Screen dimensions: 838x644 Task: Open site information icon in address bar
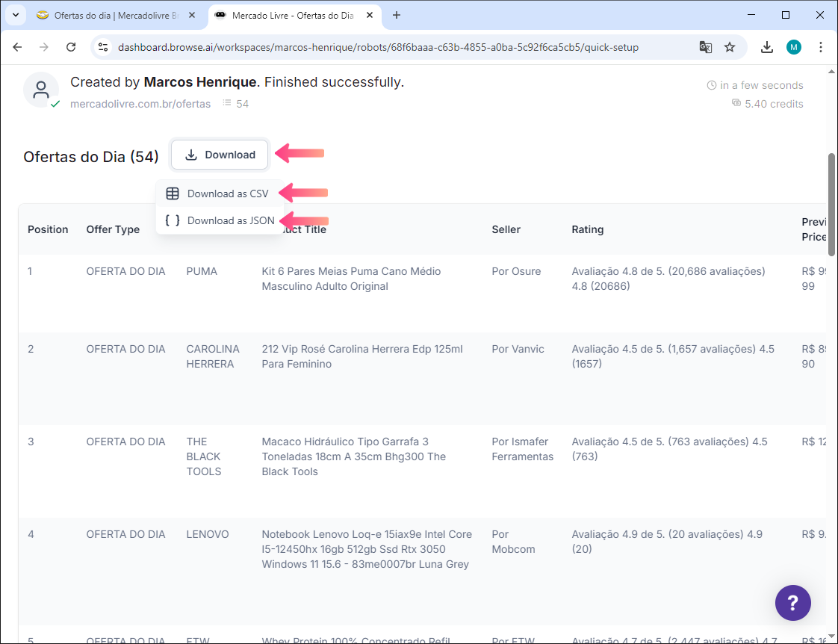click(x=103, y=47)
